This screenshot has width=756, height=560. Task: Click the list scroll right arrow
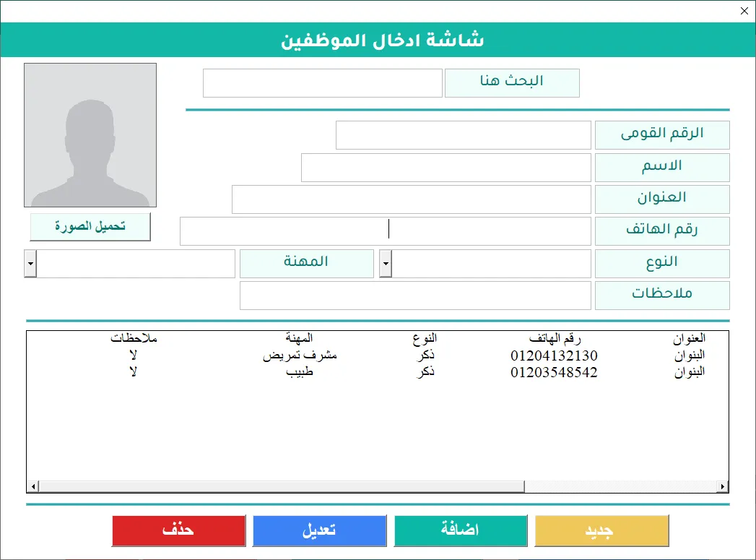pos(722,486)
